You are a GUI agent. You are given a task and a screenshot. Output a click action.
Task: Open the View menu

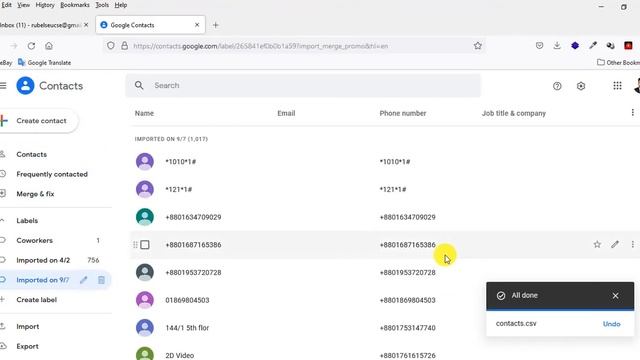click(x=24, y=5)
